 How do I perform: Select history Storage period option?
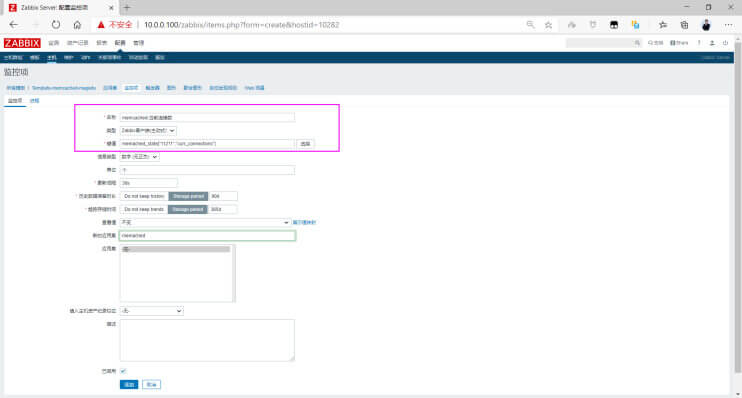tap(188, 196)
